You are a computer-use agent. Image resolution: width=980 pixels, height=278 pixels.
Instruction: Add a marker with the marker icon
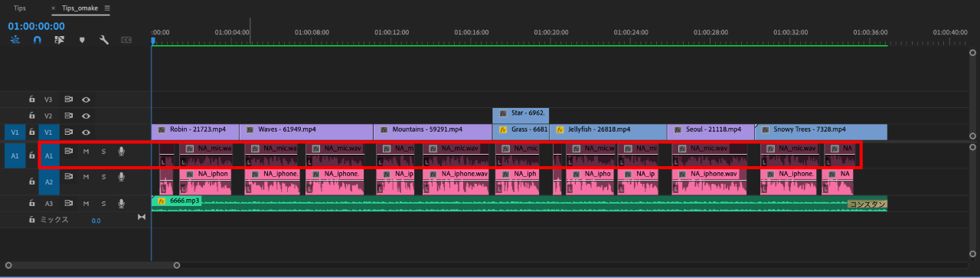[82, 40]
